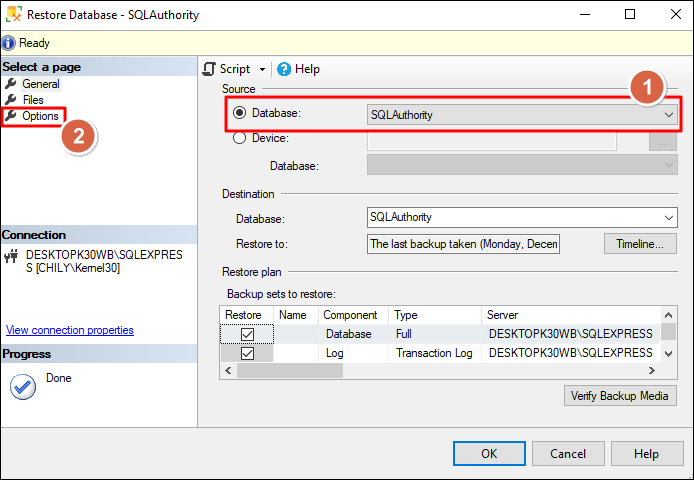Uncheck Restore for the Full Database backup
694x480 pixels.
[247, 334]
